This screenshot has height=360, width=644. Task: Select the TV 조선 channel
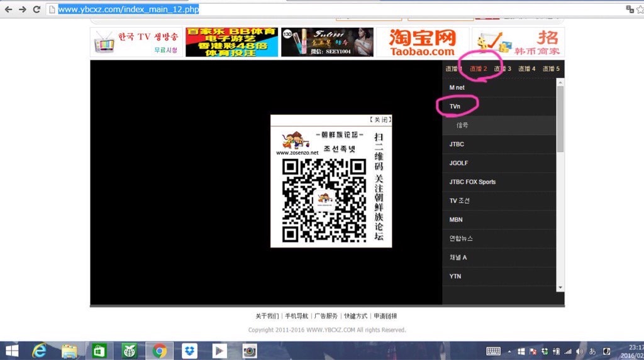tap(499, 200)
